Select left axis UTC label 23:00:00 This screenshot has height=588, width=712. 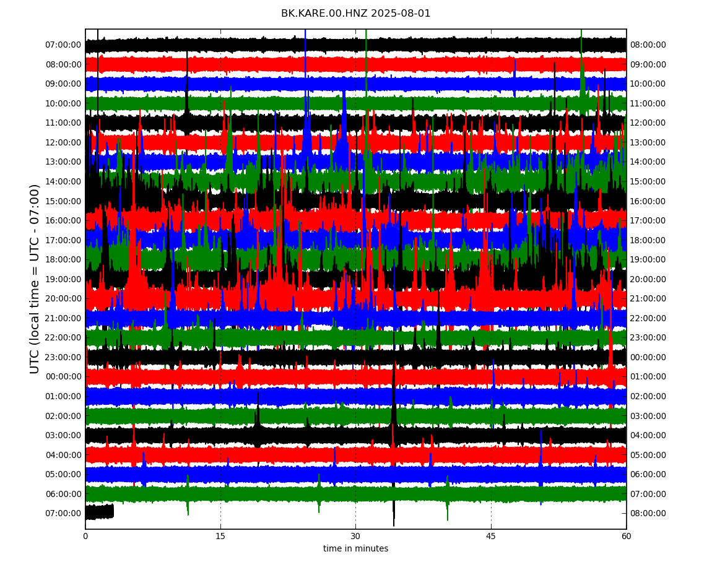tap(64, 357)
